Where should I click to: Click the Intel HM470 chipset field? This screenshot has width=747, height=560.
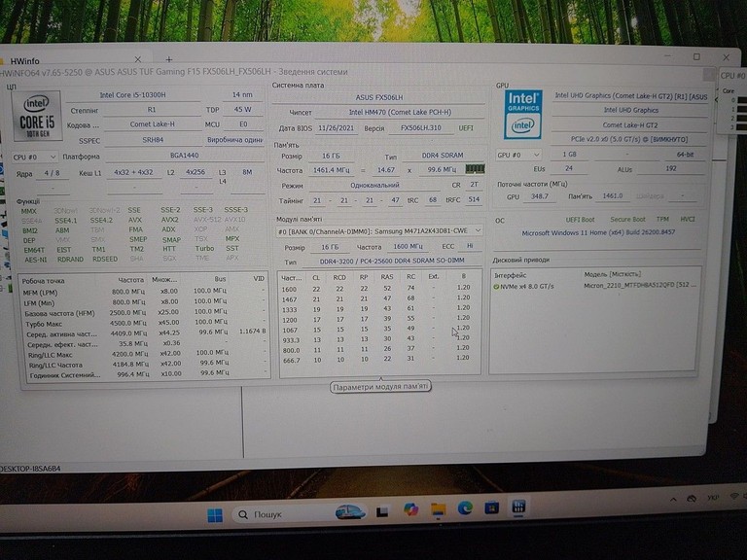(x=400, y=113)
